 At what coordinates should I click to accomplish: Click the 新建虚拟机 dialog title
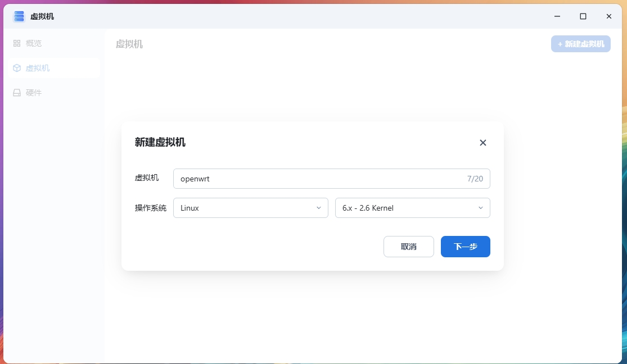point(160,142)
